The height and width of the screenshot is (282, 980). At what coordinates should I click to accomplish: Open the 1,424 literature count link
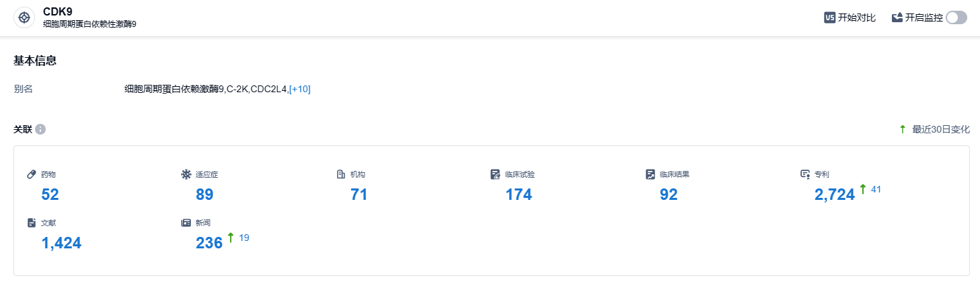point(61,243)
